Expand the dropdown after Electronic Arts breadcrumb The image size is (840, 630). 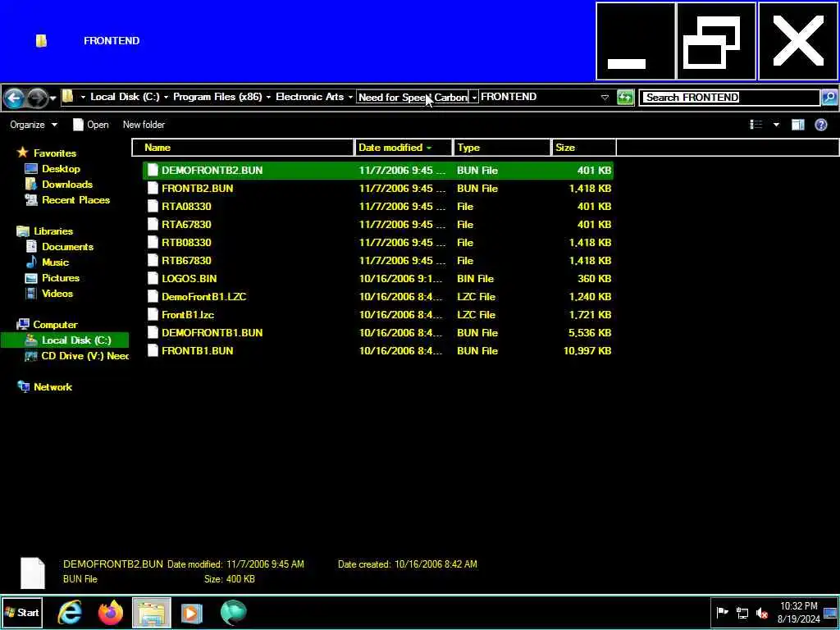(350, 97)
